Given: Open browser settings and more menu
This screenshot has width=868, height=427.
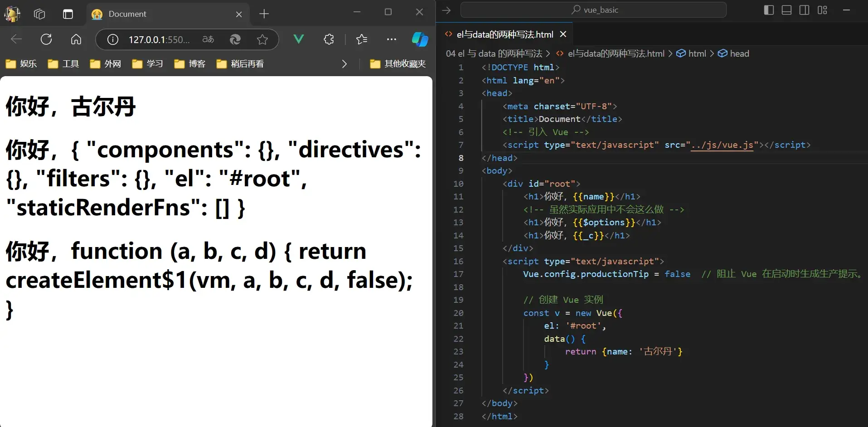Looking at the screenshot, I should 392,39.
